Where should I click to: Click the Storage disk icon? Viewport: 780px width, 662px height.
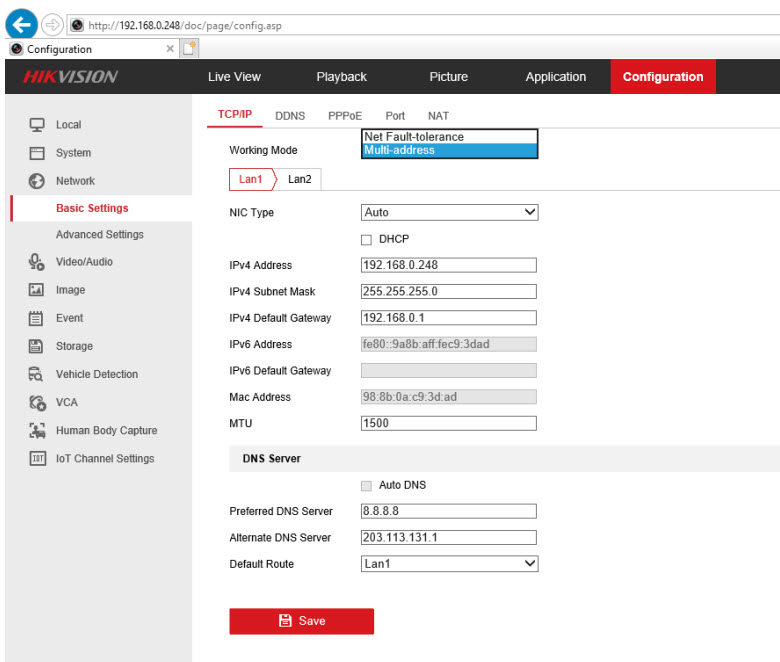point(37,346)
